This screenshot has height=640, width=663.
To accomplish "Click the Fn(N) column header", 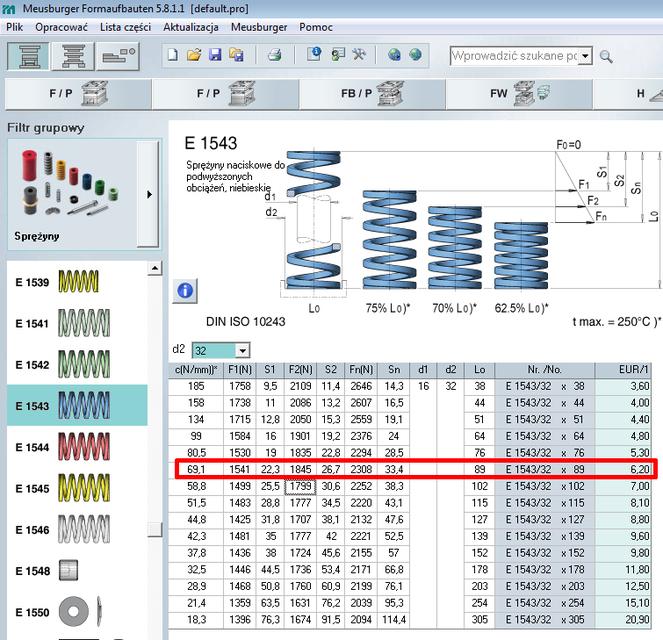I will click(361, 370).
